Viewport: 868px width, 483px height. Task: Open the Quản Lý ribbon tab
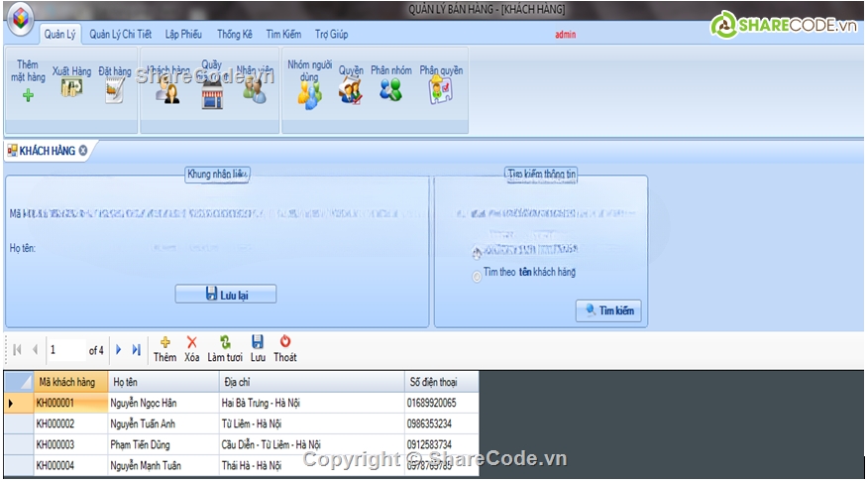tap(59, 35)
